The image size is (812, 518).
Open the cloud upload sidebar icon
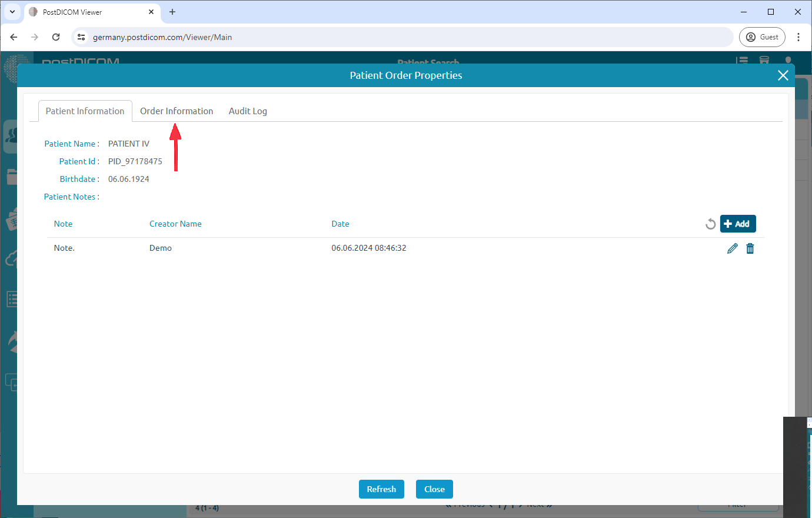click(11, 258)
